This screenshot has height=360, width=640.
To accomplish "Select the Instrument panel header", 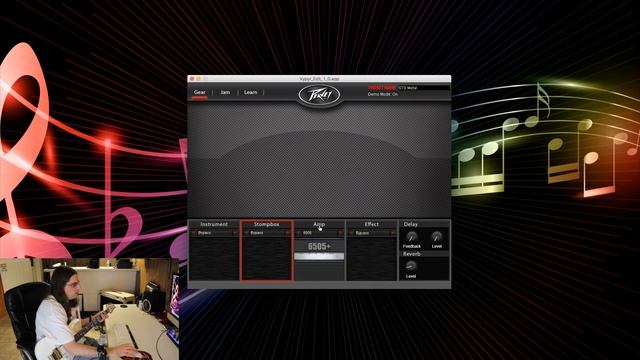I will pos(214,224).
